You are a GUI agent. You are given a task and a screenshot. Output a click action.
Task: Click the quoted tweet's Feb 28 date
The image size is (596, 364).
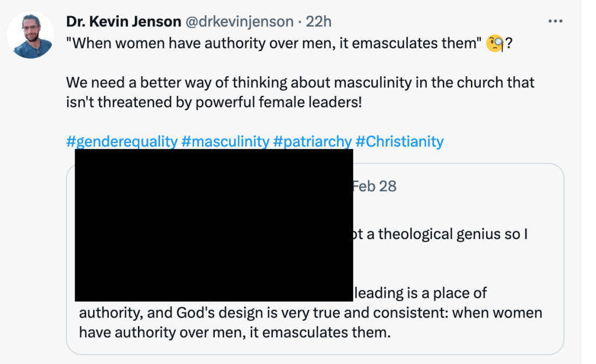[375, 186]
